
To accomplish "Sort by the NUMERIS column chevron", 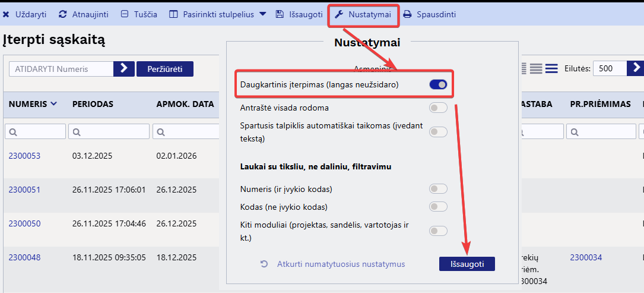I will 54,104.
